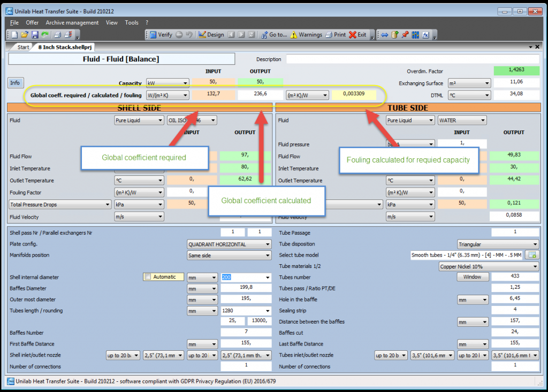
Task: Click the New file icon in toolbar
Action: point(16,35)
